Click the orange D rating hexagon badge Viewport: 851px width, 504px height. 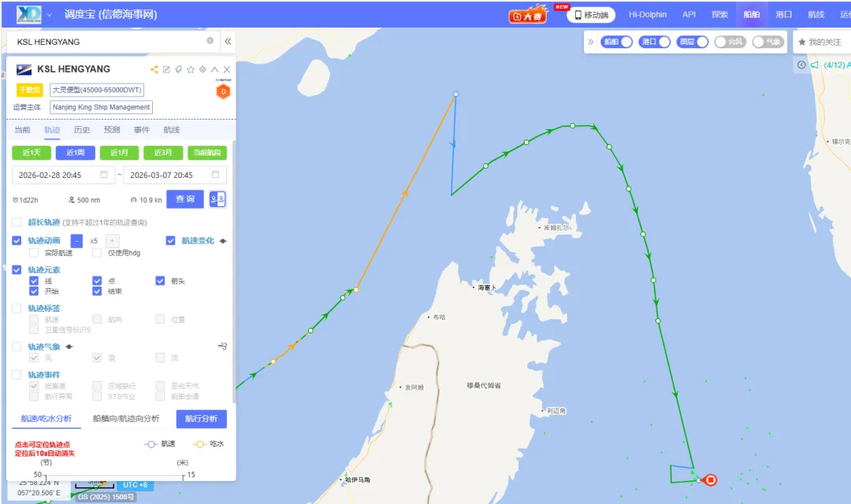click(x=223, y=91)
